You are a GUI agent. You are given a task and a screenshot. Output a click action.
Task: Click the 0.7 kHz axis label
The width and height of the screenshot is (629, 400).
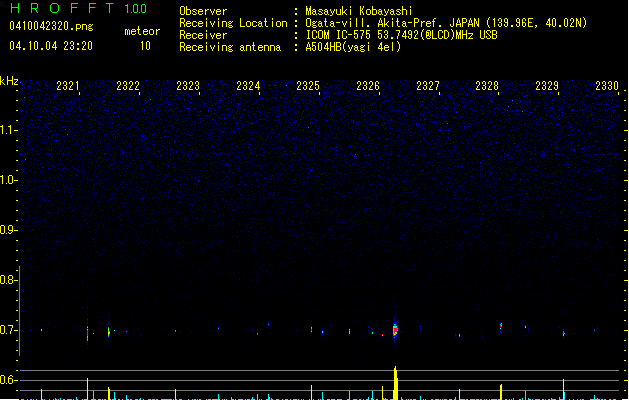coord(8,330)
